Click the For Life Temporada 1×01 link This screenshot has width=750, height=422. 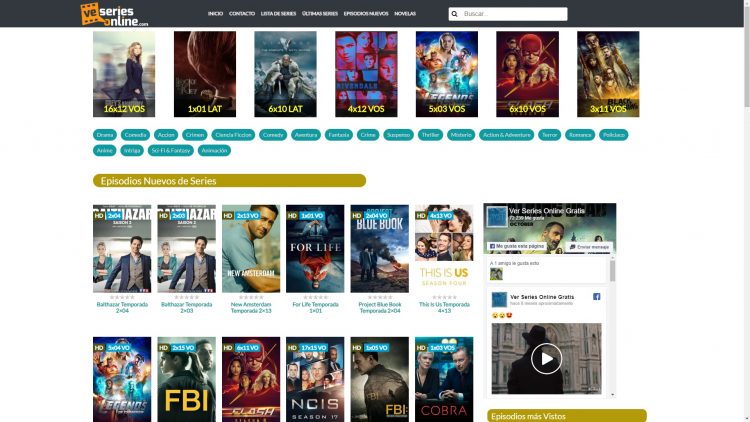point(315,307)
